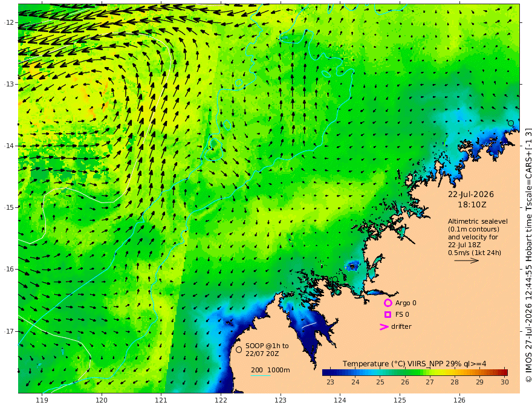Click the 27 tick on the color bar
Screen dimensions: 532x411
click(430, 382)
